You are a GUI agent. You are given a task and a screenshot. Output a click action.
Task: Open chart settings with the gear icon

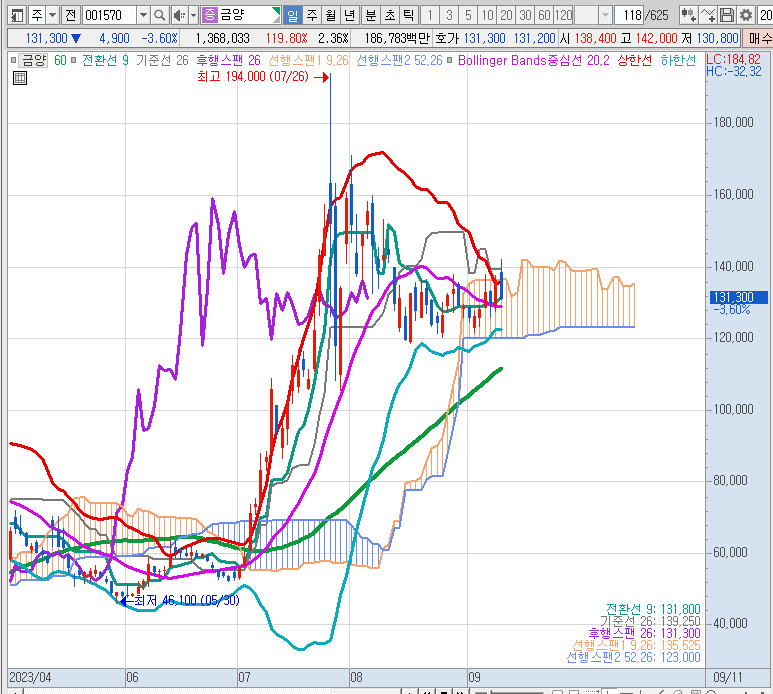click(746, 16)
